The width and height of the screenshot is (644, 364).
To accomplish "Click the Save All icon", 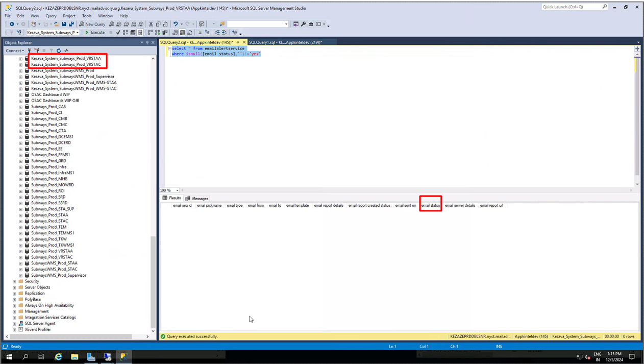I will click(71, 24).
